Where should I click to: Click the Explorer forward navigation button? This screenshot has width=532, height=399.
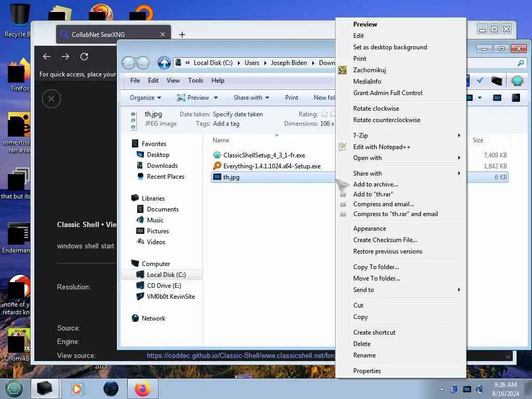[143, 63]
